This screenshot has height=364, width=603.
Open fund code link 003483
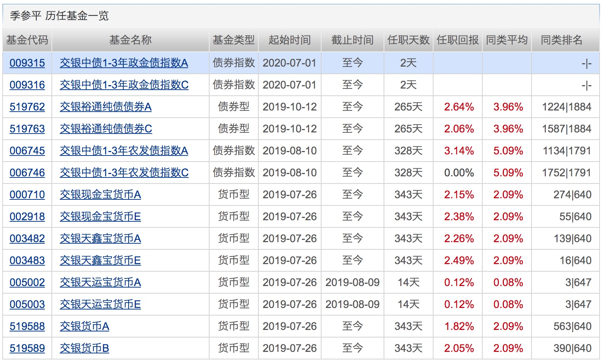coord(27,260)
